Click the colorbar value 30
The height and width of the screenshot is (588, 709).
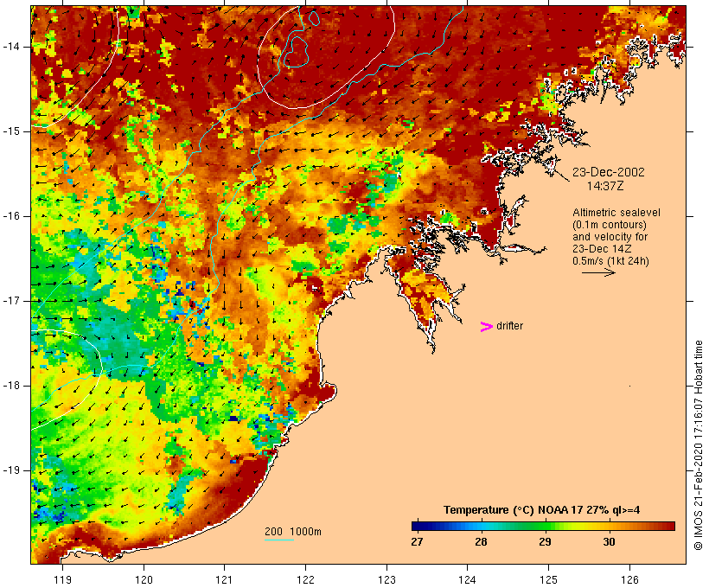click(609, 541)
